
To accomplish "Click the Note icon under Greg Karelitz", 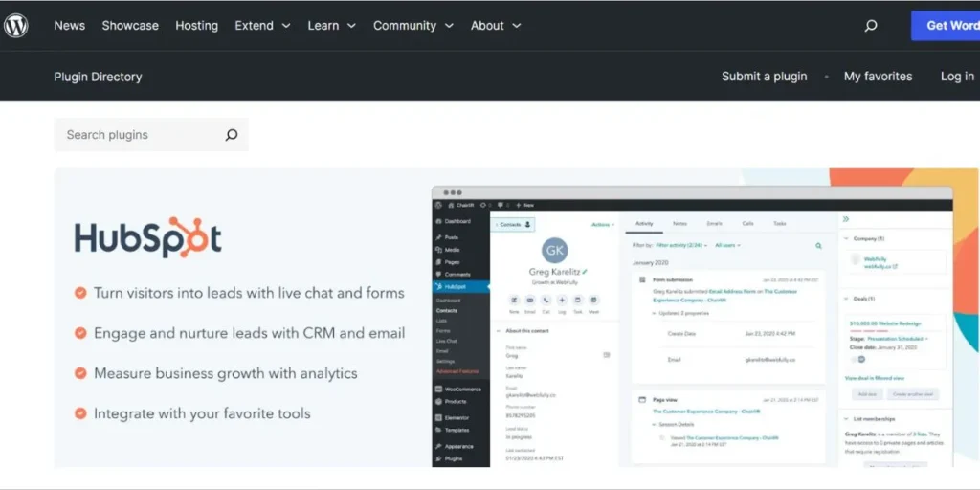I will point(514,300).
